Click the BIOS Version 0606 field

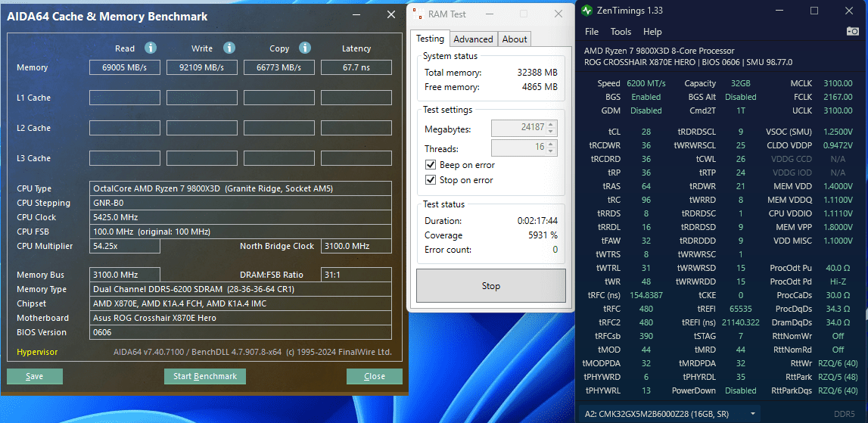coord(240,332)
